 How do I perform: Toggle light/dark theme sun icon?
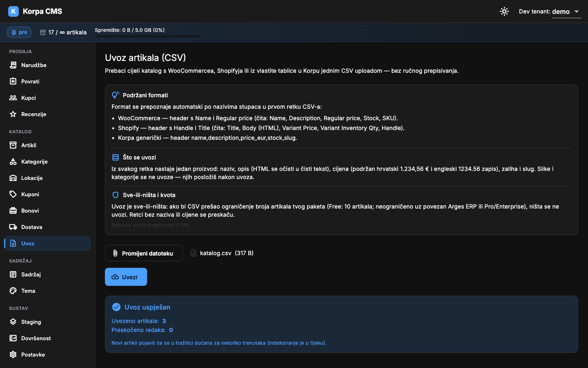coord(504,11)
